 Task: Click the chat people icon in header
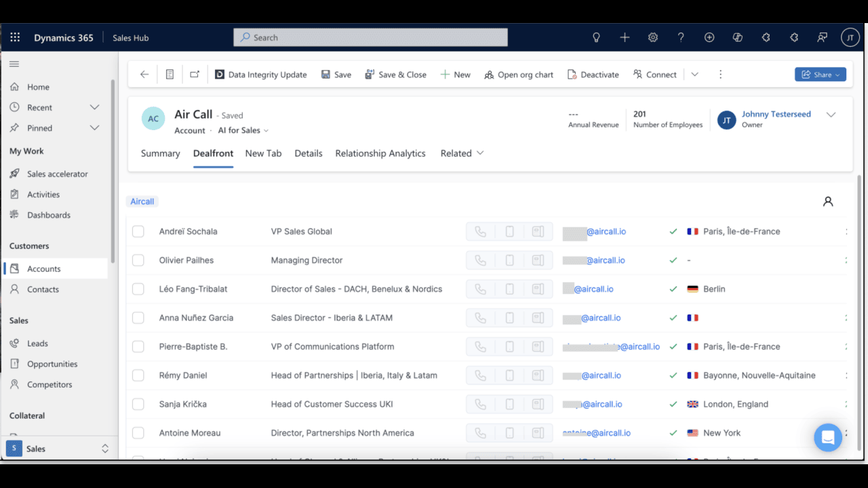(x=822, y=37)
